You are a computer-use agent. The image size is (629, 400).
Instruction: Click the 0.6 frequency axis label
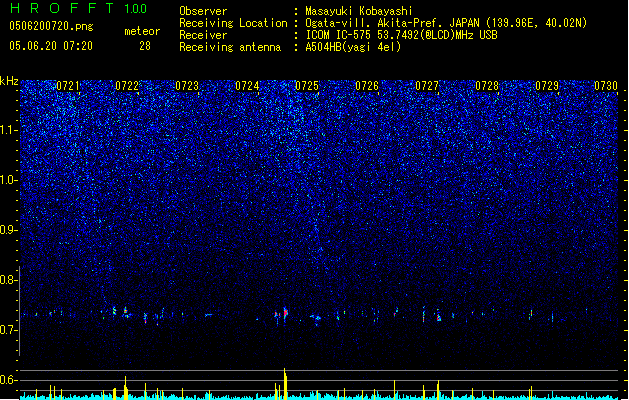pyautogui.click(x=9, y=380)
